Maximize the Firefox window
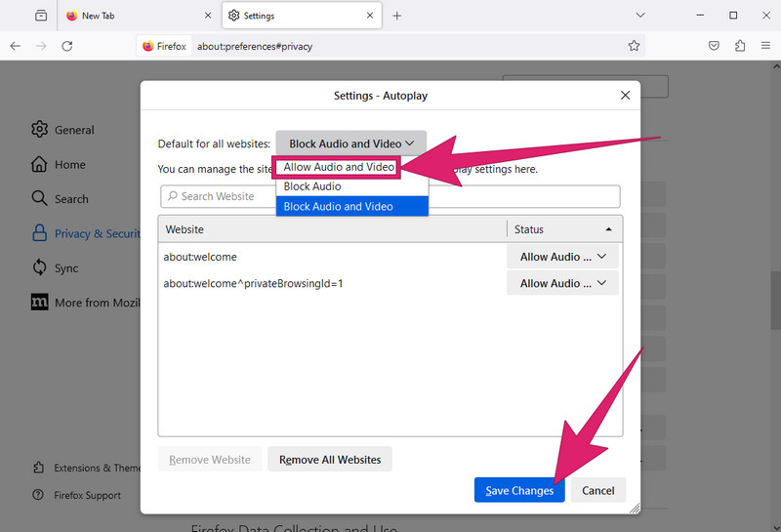Image resolution: width=781 pixels, height=532 pixels. (x=733, y=16)
